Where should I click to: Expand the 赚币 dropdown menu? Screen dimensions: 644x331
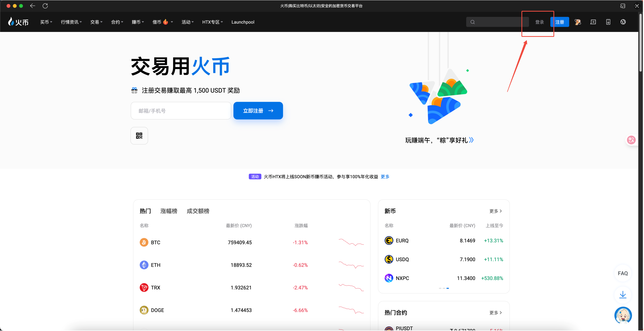coord(138,22)
